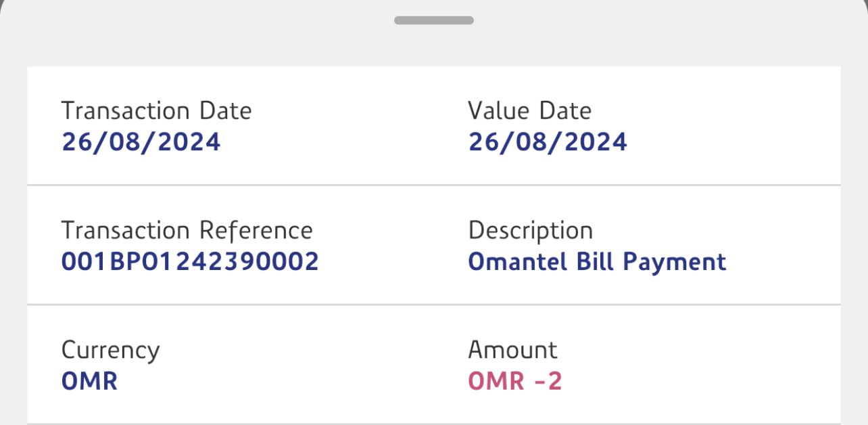
Task: Click the Currency label
Action: click(110, 351)
